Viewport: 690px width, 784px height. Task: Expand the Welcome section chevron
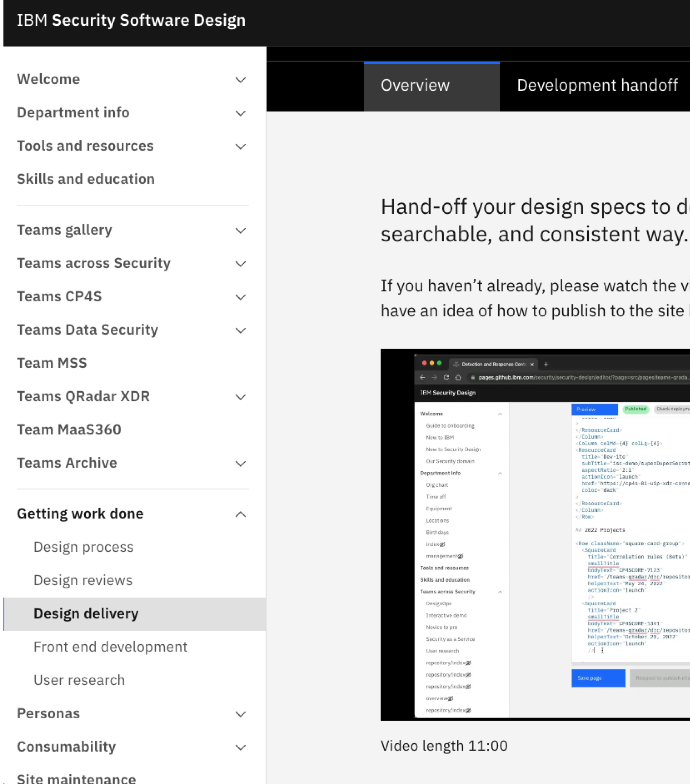(x=240, y=80)
